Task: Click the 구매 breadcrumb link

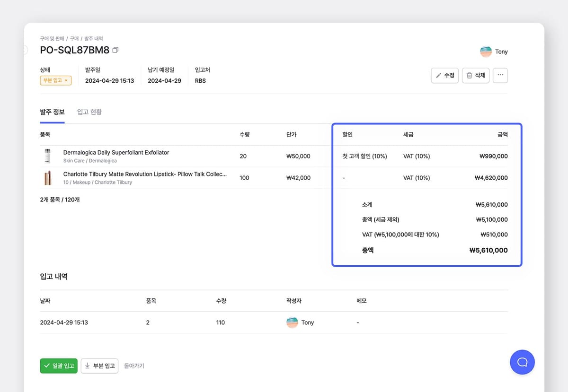Action: coord(74,38)
